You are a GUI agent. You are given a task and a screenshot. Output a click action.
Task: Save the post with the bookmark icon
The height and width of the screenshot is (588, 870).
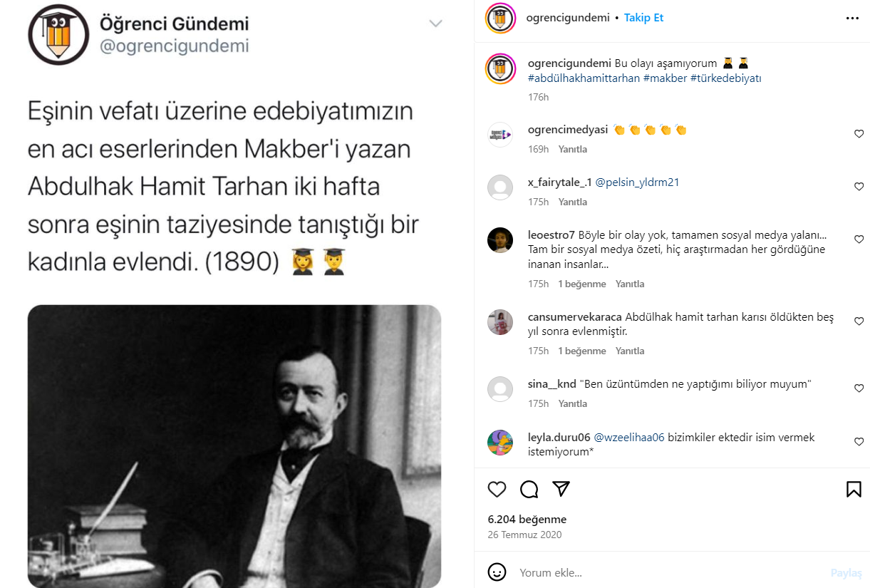[x=854, y=489]
